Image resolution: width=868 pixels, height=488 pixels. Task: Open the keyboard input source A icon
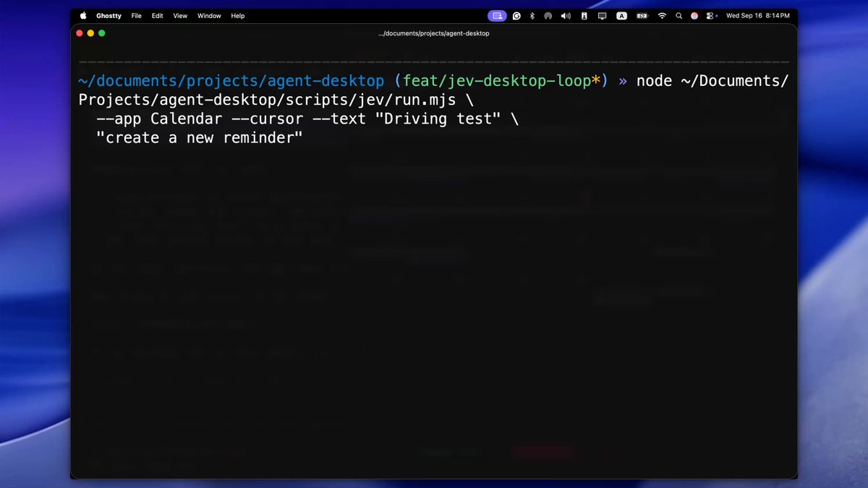(621, 16)
